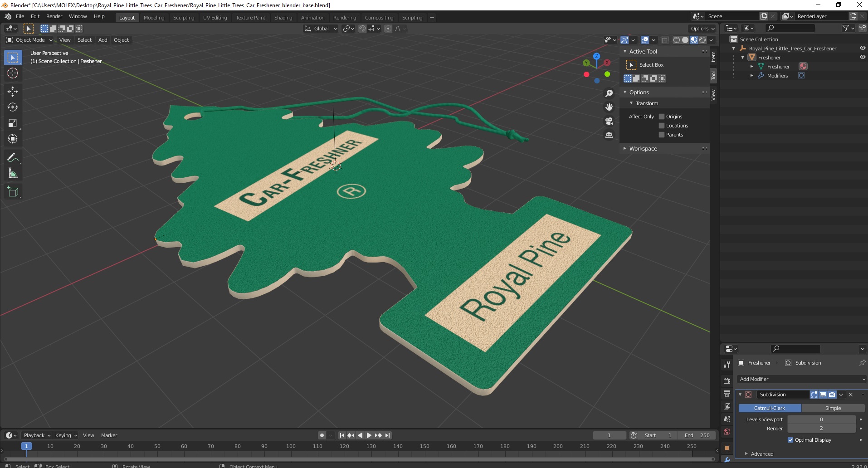Open Global transform orientation dropdown

click(321, 29)
